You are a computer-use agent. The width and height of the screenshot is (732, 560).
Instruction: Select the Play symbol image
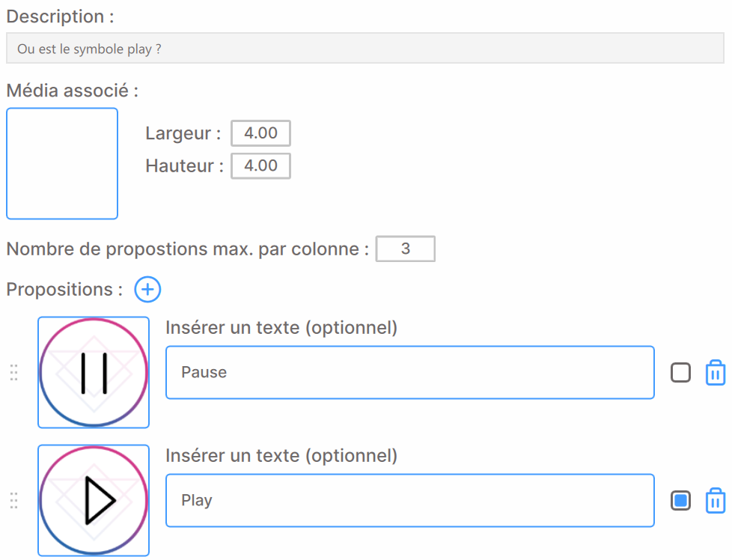[x=94, y=500]
